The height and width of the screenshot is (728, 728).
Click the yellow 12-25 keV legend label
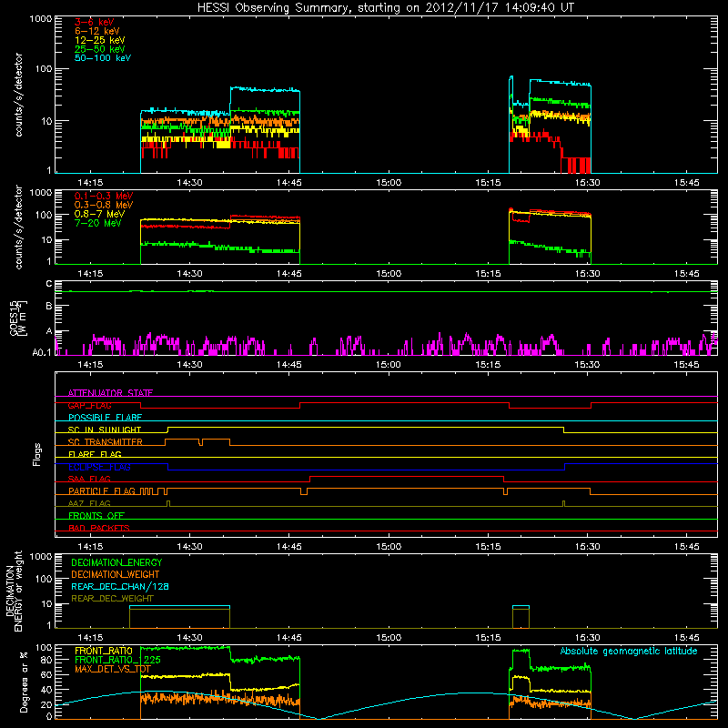pos(100,40)
